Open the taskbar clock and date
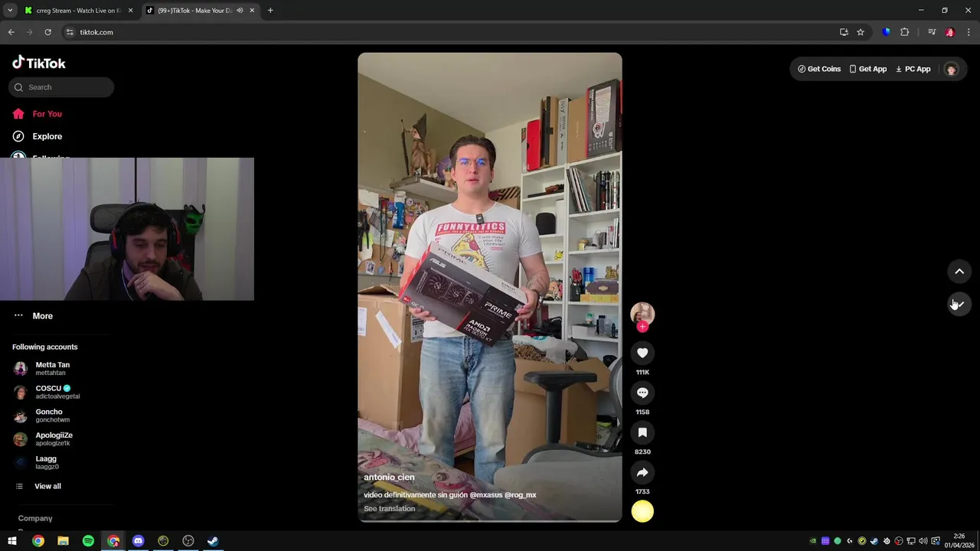 (x=959, y=541)
